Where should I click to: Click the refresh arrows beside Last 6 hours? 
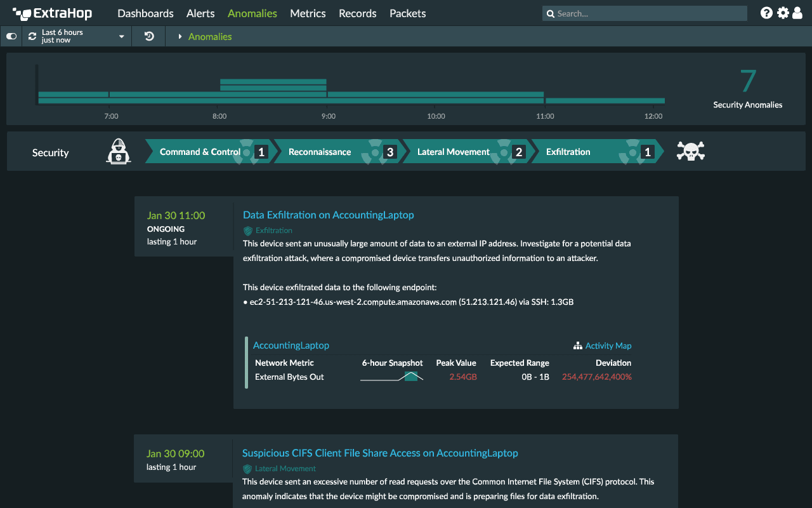32,36
